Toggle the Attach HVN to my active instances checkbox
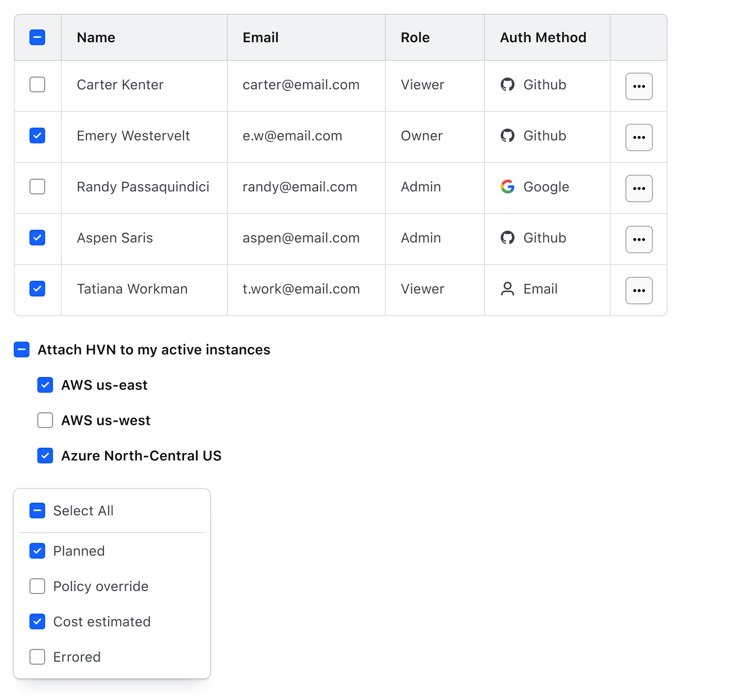The image size is (756, 700). pos(22,350)
